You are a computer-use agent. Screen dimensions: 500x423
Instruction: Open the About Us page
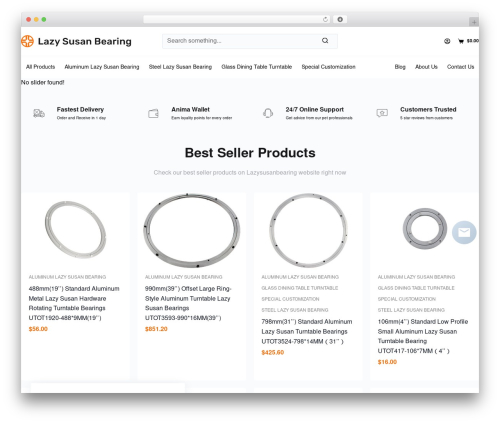pyautogui.click(x=426, y=67)
